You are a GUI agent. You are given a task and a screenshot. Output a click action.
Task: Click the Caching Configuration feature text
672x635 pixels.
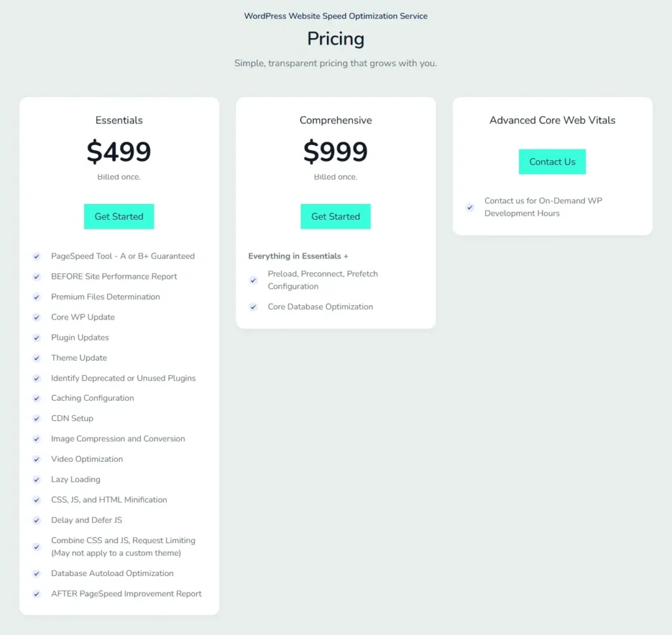click(93, 398)
